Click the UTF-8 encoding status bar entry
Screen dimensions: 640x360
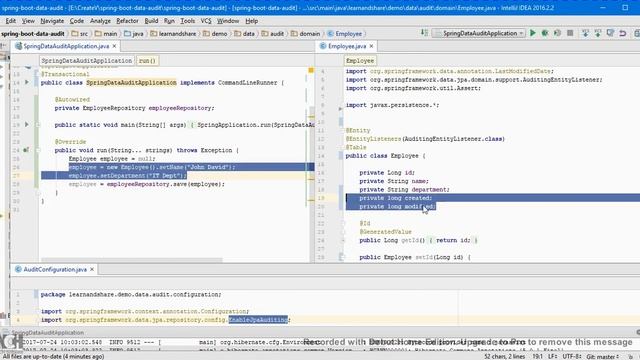point(572,356)
